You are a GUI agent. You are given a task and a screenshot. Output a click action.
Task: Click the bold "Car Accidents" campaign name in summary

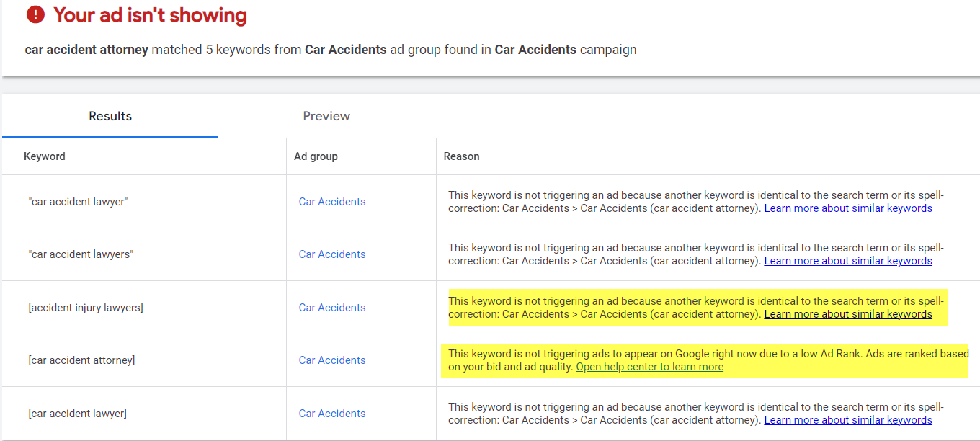pos(535,49)
